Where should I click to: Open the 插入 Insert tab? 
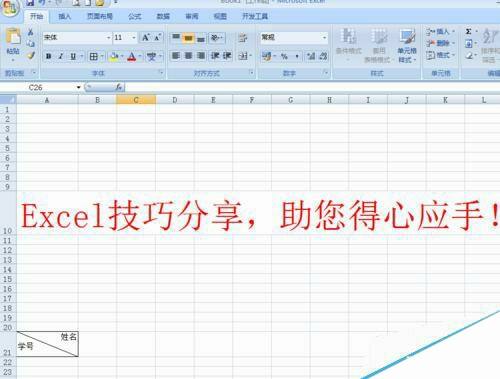(x=65, y=16)
